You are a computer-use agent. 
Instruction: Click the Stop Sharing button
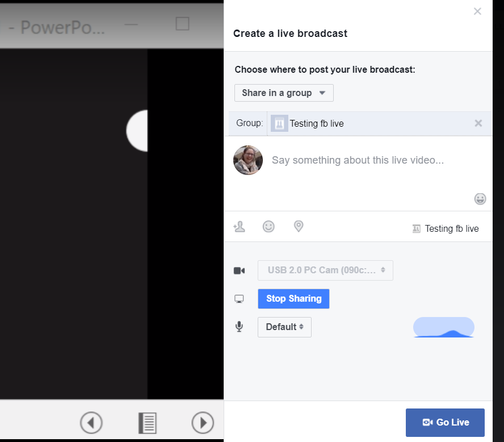coord(293,298)
